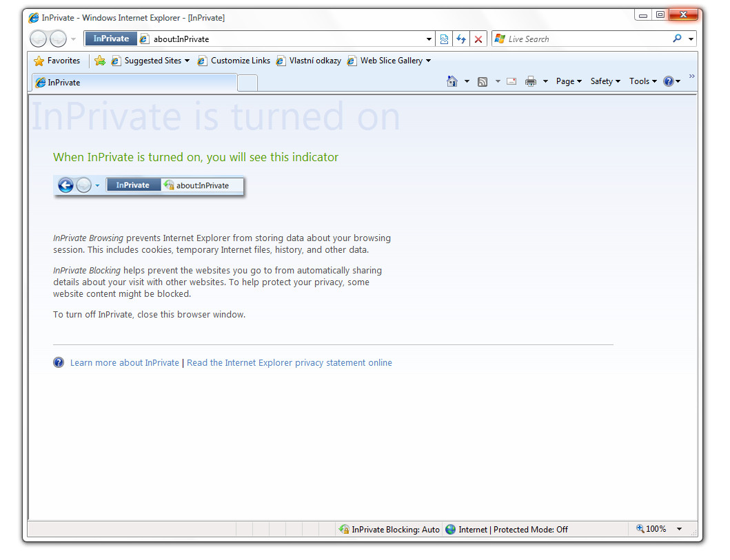
Task: Click the "InPrivate Blocking" paragraph text
Action: [217, 282]
